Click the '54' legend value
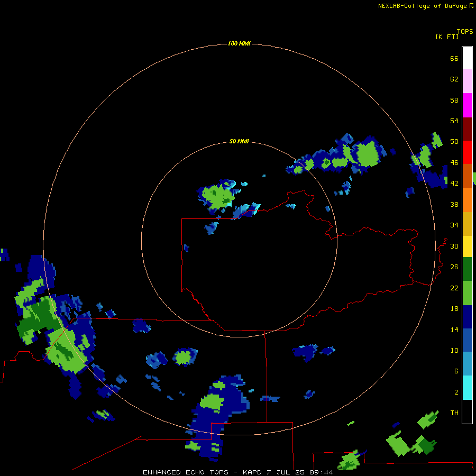 click(454, 121)
